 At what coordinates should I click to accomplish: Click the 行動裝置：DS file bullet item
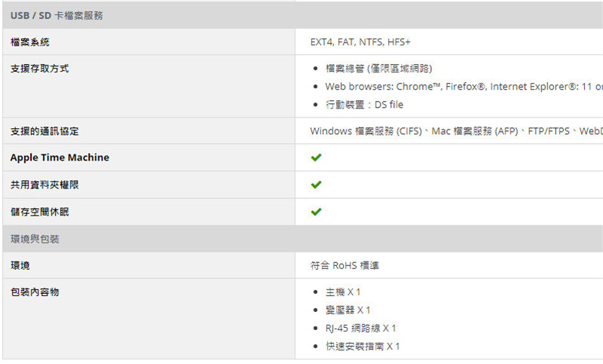(x=364, y=105)
